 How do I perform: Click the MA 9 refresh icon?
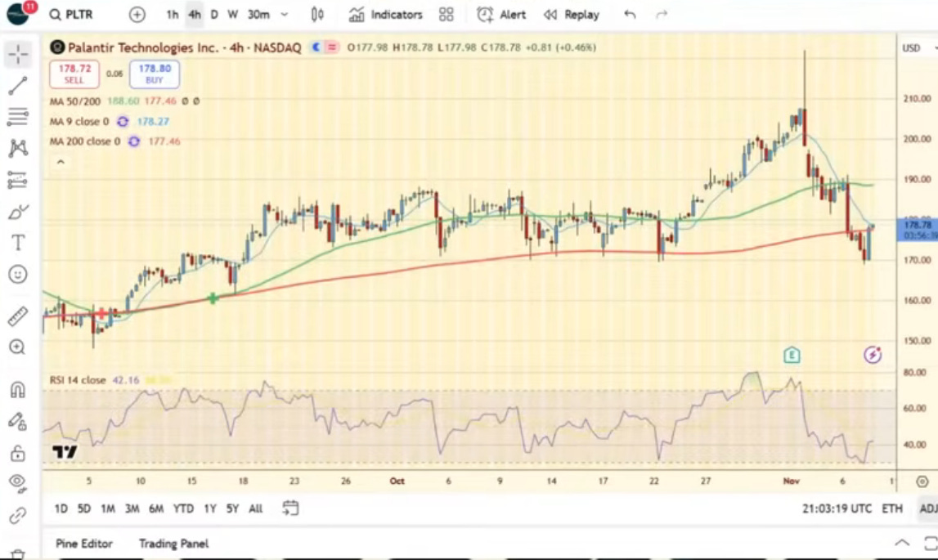[x=123, y=122]
